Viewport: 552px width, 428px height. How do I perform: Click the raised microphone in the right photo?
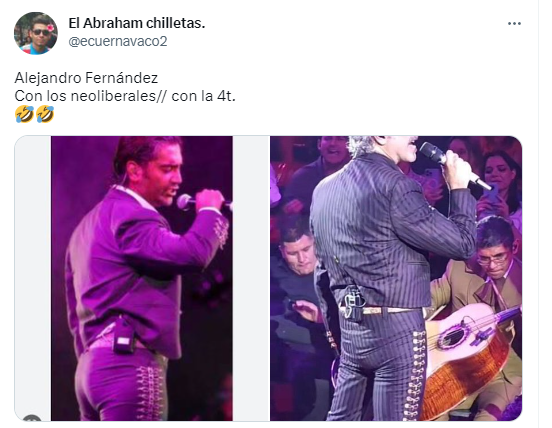(x=451, y=164)
